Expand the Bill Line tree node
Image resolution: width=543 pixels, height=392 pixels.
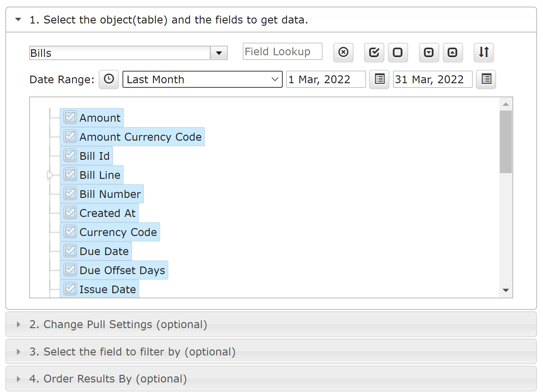(x=50, y=175)
